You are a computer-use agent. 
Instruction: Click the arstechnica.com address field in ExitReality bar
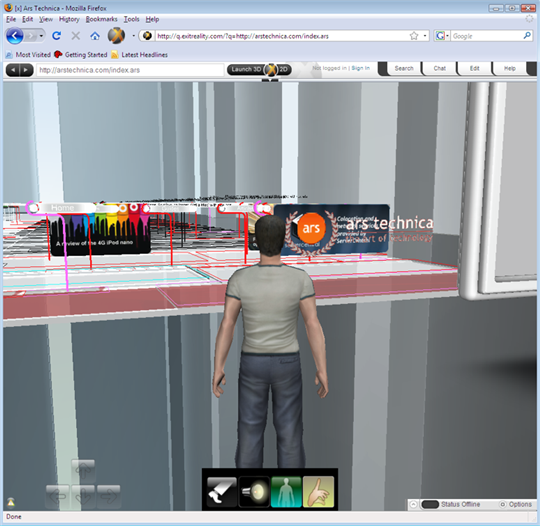coord(130,70)
